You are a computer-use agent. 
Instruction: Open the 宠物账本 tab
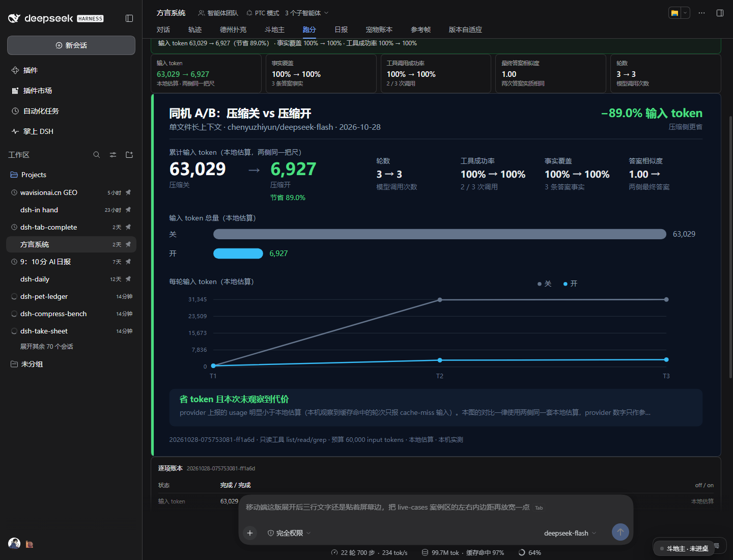(379, 30)
